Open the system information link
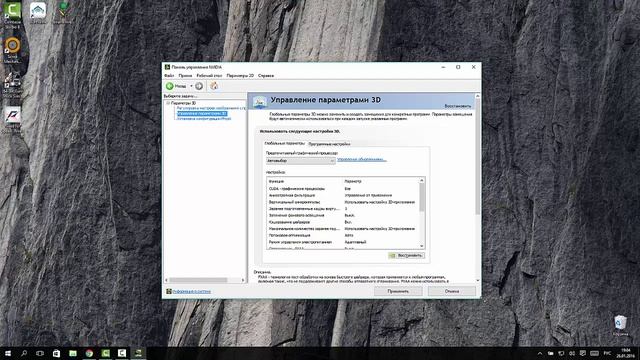Viewport: 640px width, 360px height. pos(191,291)
